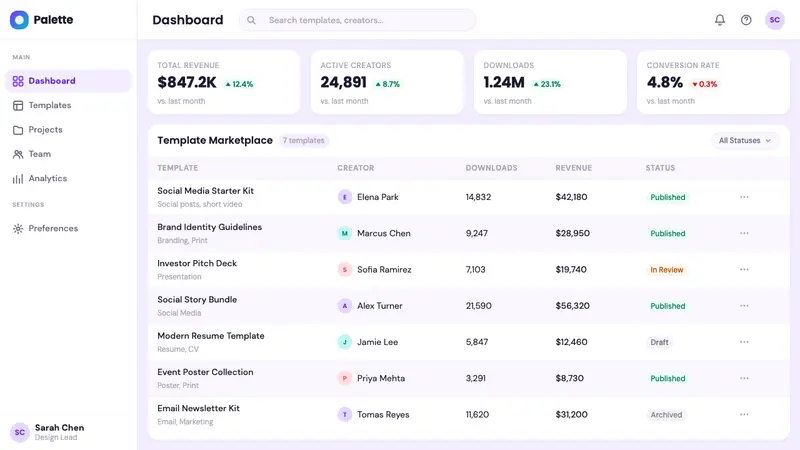
Task: Click Published badge in Social Story Bundle row
Action: coord(667,306)
